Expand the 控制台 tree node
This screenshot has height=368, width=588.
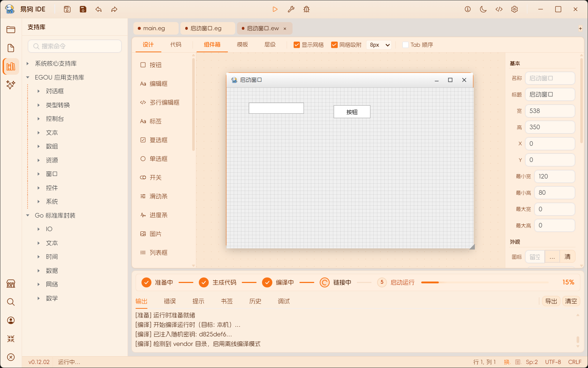click(x=39, y=119)
